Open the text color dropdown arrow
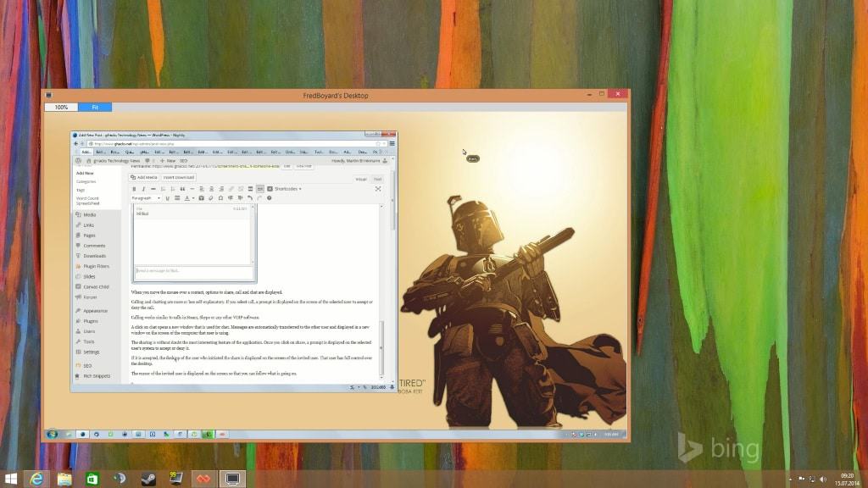This screenshot has height=488, width=868. [x=192, y=198]
